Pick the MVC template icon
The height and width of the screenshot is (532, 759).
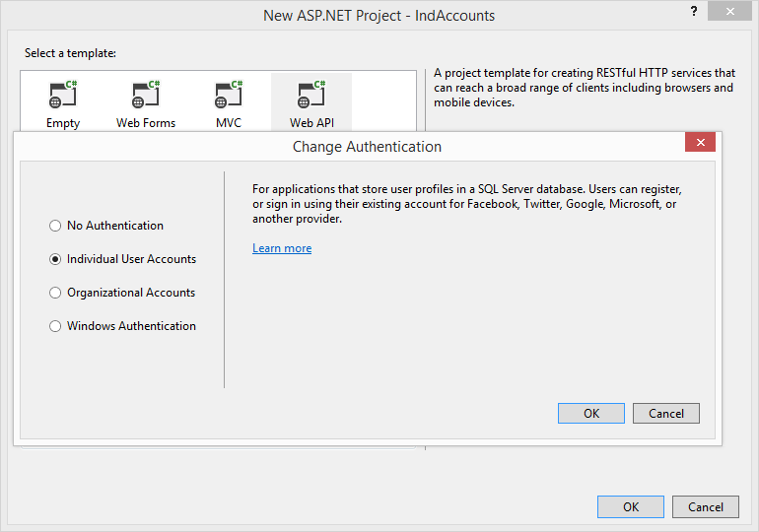coord(229,97)
